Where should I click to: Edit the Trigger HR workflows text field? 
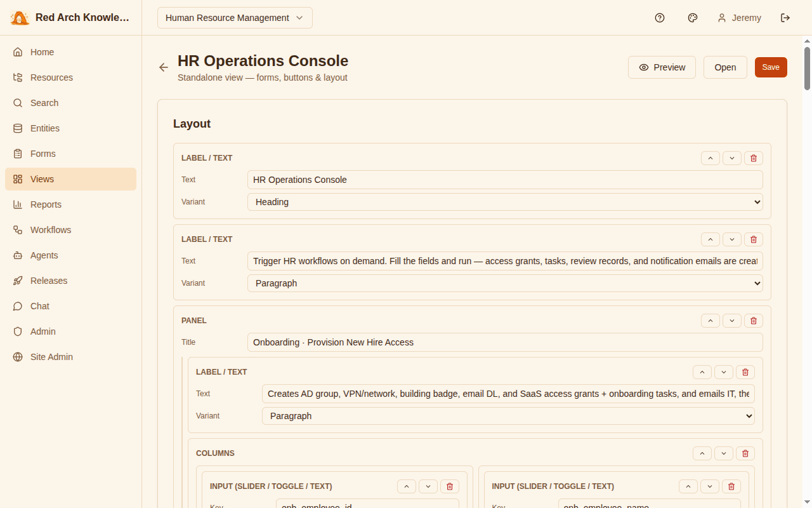[505, 261]
